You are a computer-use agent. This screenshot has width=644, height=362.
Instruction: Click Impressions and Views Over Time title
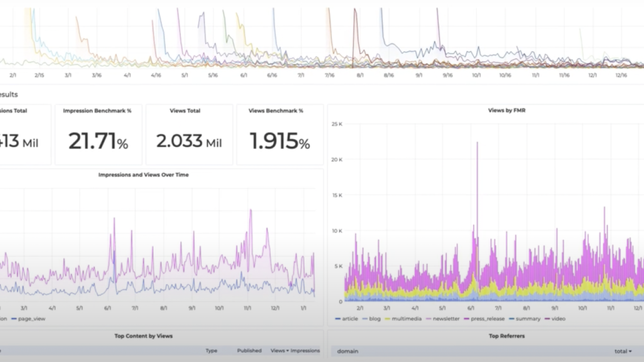(x=143, y=174)
